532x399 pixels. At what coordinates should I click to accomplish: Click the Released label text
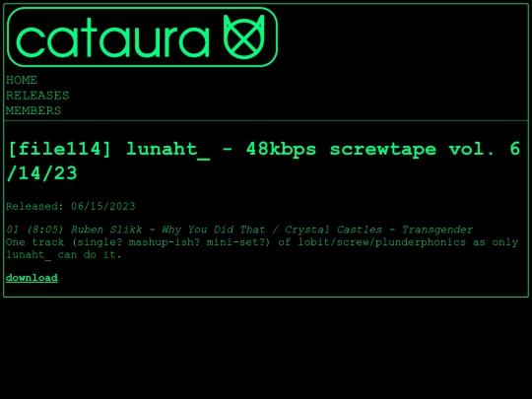tap(34, 206)
